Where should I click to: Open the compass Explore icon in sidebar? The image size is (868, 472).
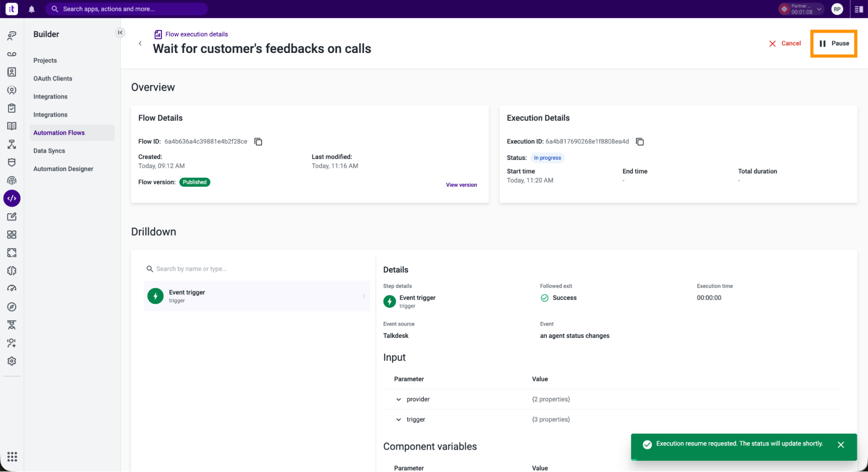[x=12, y=307]
